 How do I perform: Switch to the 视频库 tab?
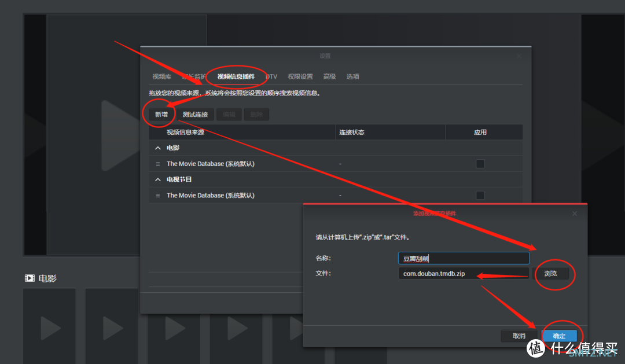[x=162, y=76]
